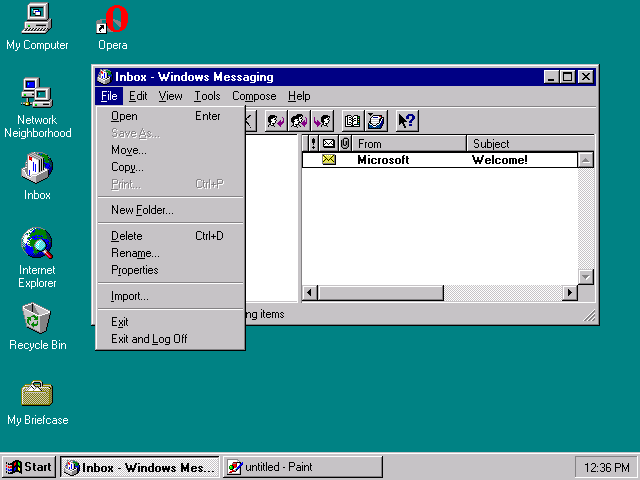Select the My Briefcase desktop icon

(37, 403)
